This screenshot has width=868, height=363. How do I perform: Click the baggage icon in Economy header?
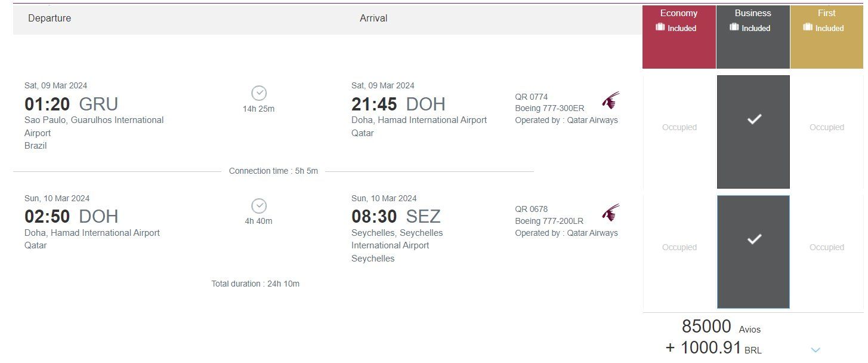(x=660, y=27)
